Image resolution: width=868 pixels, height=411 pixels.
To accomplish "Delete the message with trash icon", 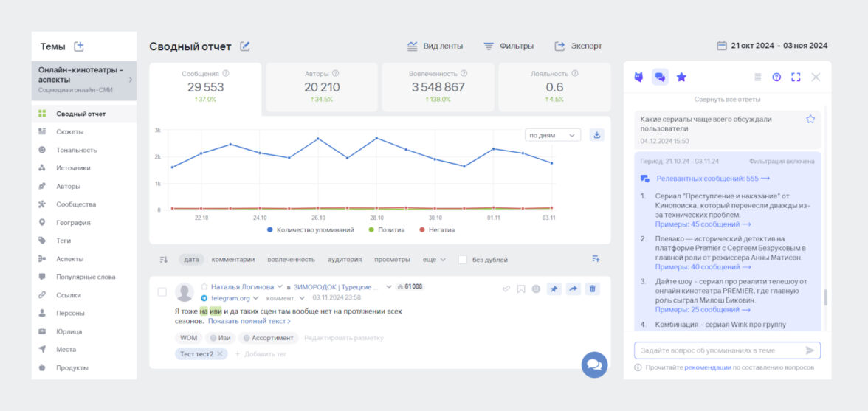I will 592,289.
